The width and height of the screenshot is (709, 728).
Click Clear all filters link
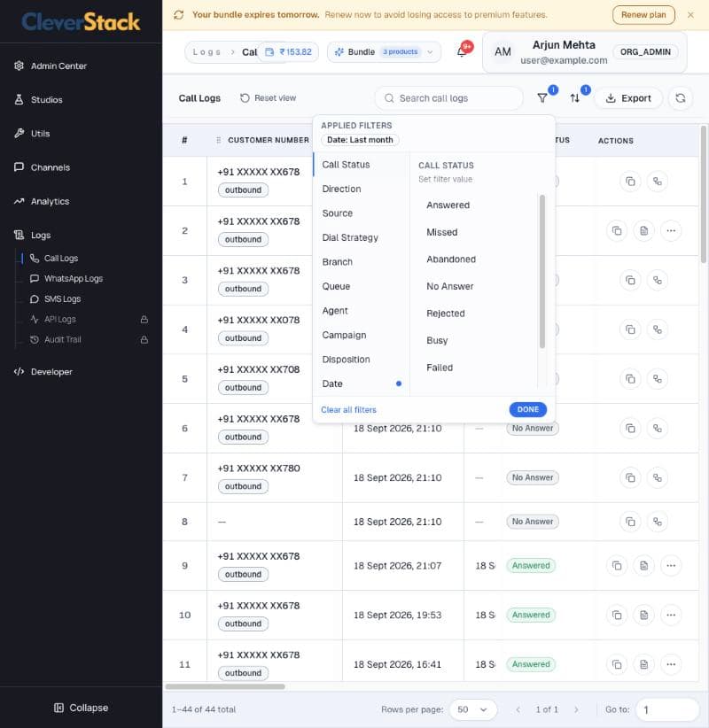pos(348,410)
